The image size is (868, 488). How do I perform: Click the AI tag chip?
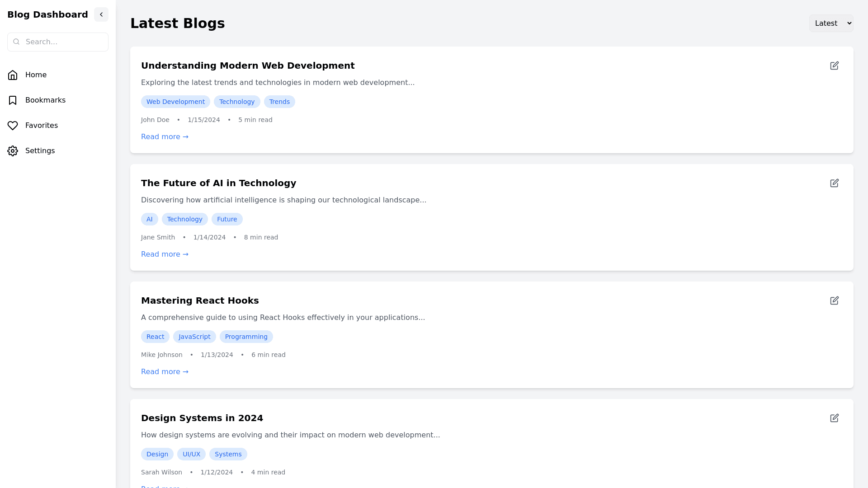[x=149, y=219]
